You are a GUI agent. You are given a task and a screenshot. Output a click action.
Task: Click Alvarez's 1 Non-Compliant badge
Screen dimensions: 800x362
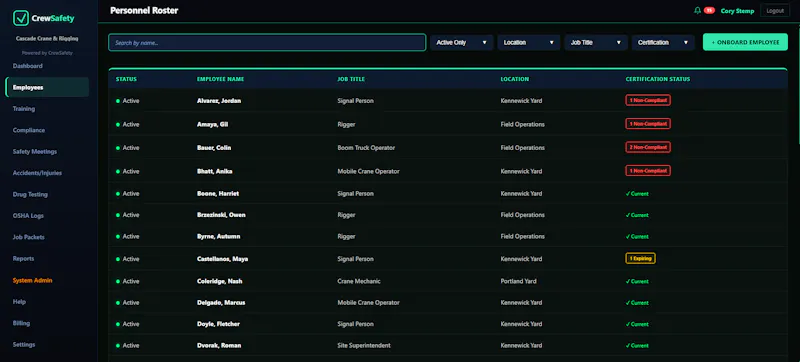coord(648,100)
